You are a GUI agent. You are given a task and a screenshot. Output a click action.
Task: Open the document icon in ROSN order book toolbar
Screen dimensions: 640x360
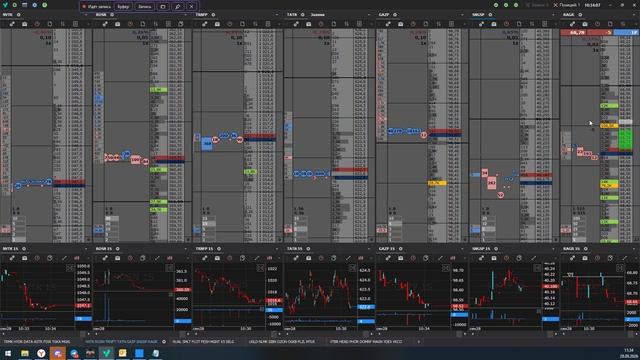(142, 24)
